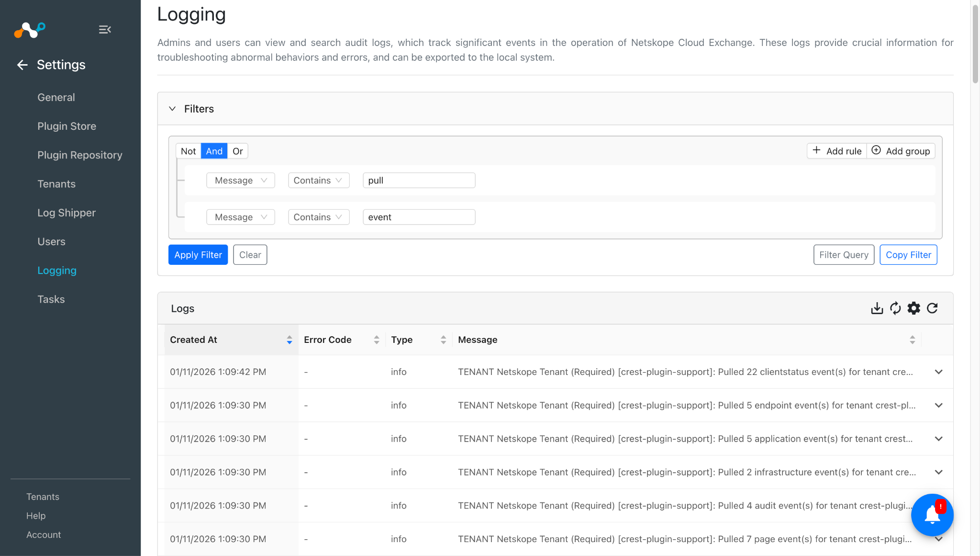Sort by Message column
The width and height of the screenshot is (980, 556).
tap(913, 340)
